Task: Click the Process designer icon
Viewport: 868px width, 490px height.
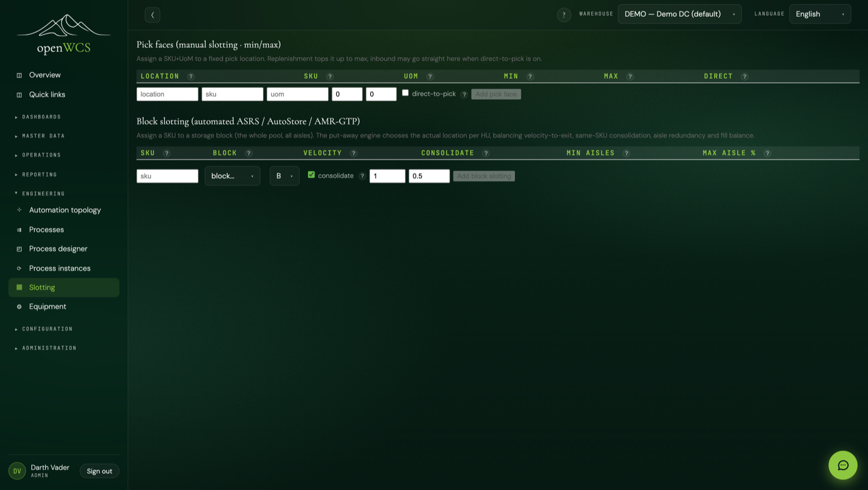Action: coord(20,249)
